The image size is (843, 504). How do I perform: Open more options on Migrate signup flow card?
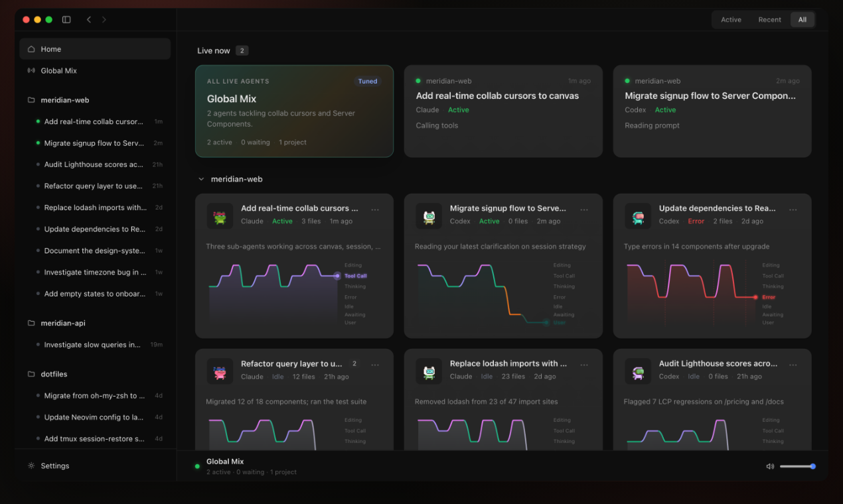pyautogui.click(x=584, y=210)
